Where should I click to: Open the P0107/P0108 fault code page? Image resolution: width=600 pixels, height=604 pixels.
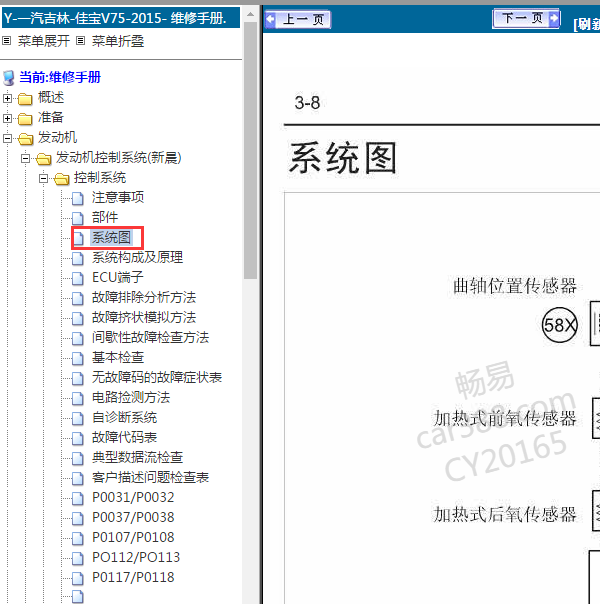[x=133, y=538]
